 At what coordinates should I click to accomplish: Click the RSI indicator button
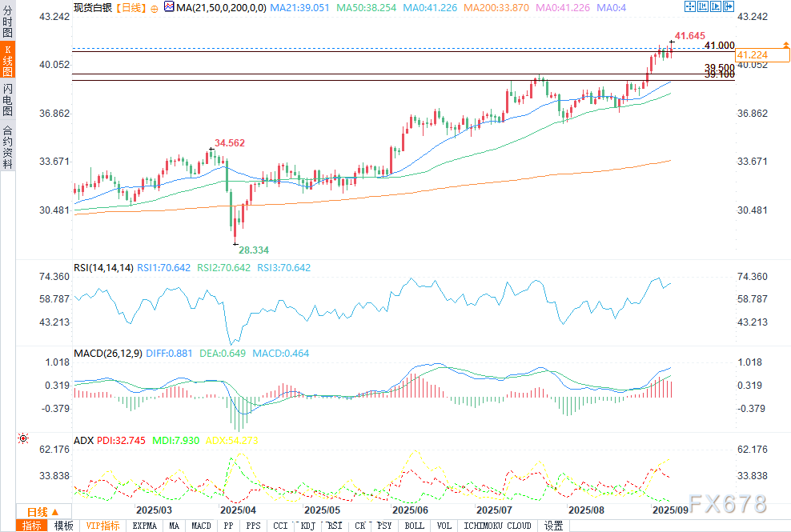335,526
